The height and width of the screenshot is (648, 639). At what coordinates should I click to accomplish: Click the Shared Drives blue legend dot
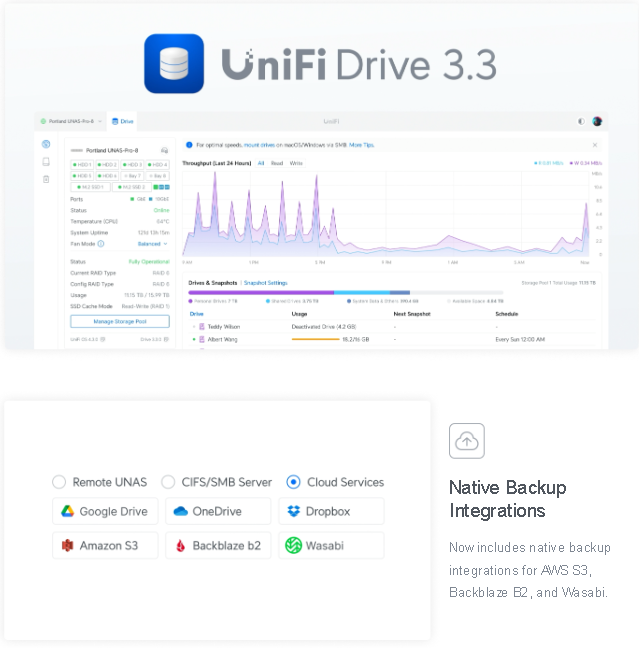point(268,301)
